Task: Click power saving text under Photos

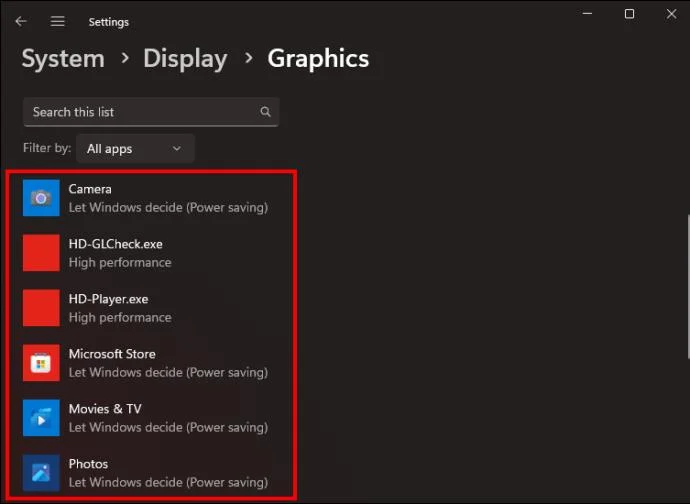Action: pos(169,482)
